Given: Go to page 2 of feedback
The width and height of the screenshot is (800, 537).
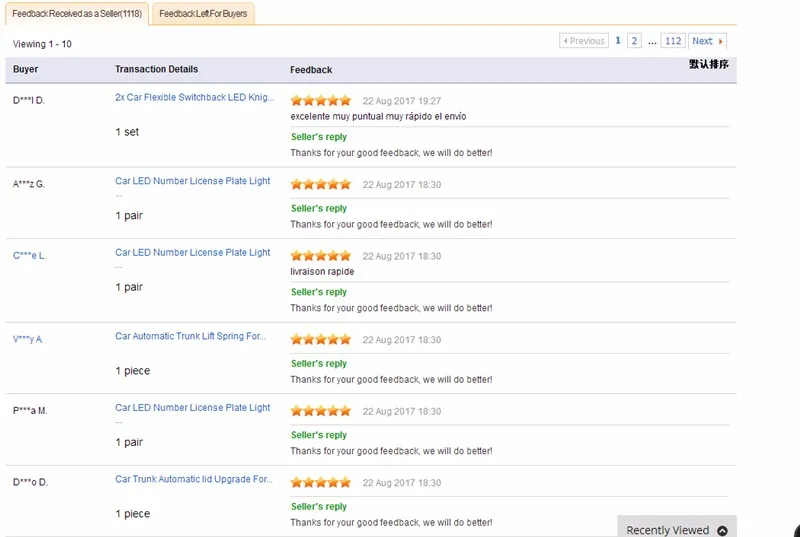Looking at the screenshot, I should 634,41.
